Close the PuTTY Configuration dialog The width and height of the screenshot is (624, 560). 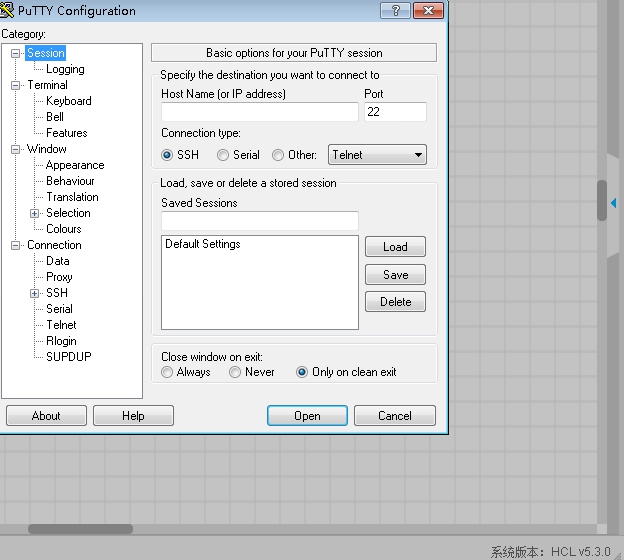coord(428,10)
